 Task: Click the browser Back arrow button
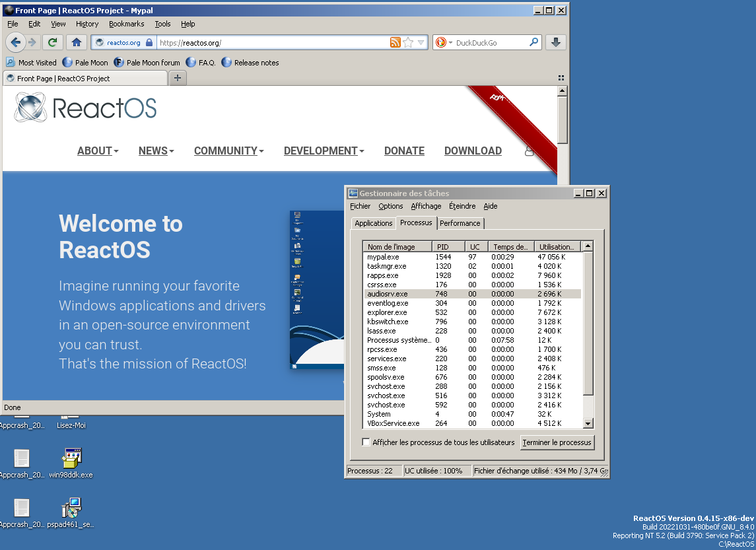16,42
